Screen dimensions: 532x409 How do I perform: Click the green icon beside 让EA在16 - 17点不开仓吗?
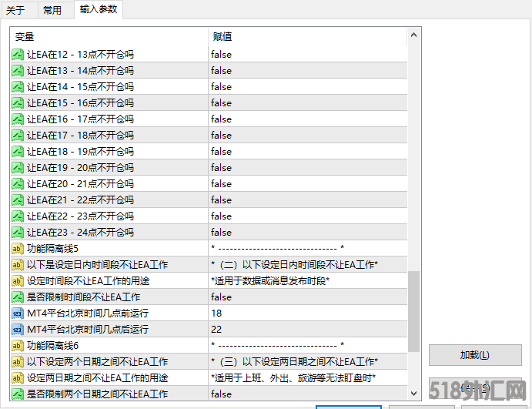coord(18,119)
